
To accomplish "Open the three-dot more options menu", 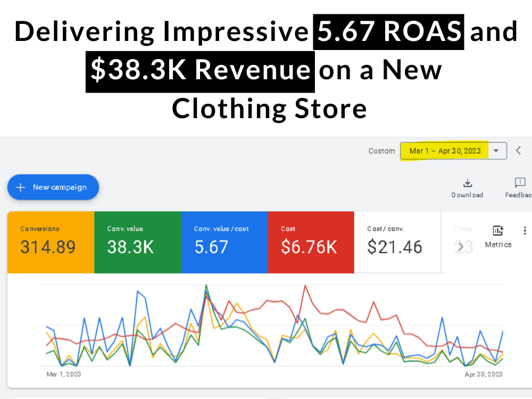I will click(525, 231).
